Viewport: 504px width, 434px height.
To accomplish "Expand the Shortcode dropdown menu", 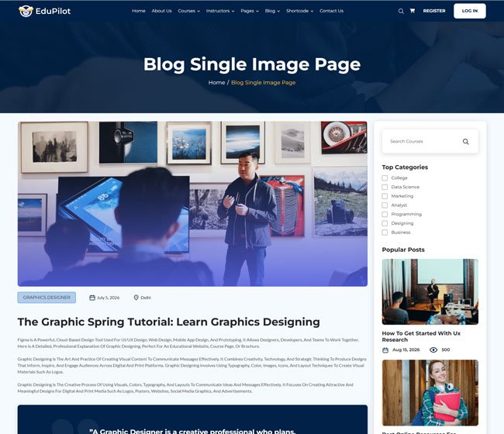I will 299,11.
